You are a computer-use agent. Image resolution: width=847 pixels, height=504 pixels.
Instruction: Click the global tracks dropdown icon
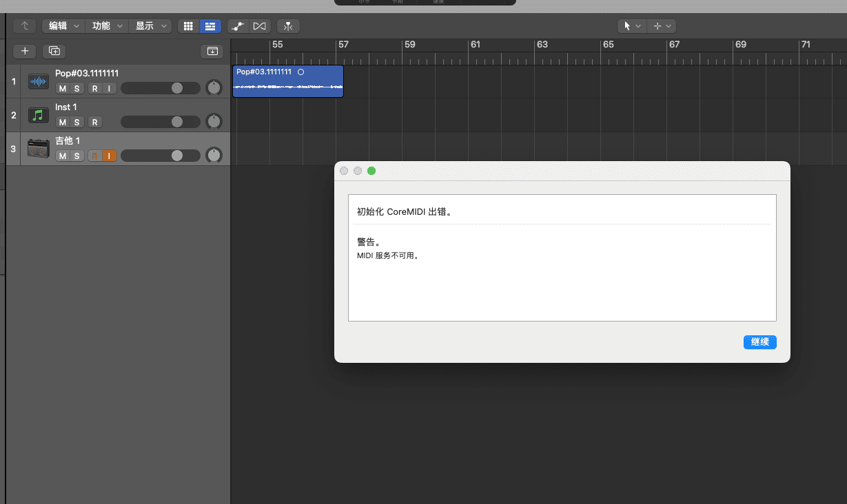tap(212, 51)
